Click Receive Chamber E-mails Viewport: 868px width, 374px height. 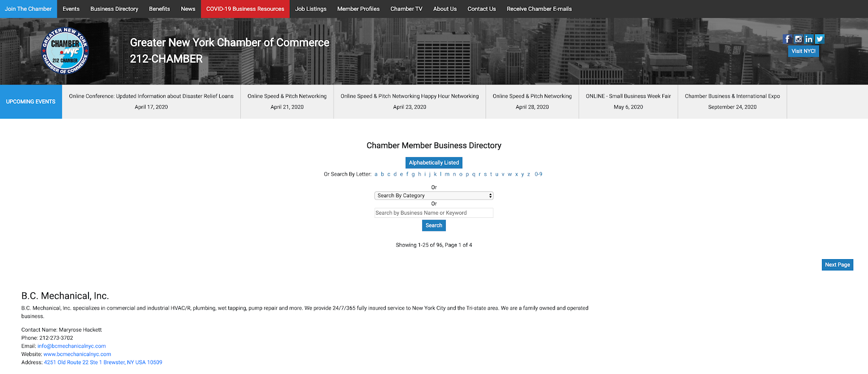pyautogui.click(x=539, y=9)
